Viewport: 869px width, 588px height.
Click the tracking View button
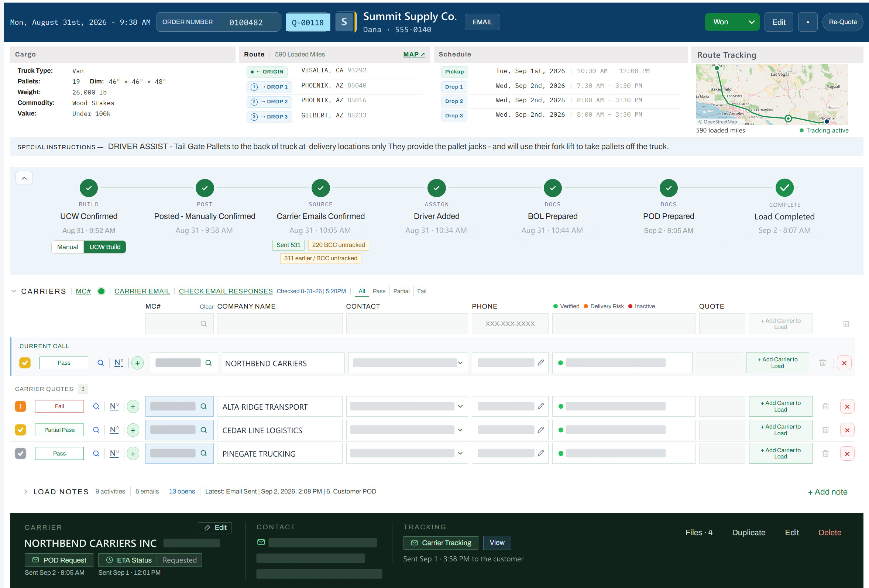point(497,543)
